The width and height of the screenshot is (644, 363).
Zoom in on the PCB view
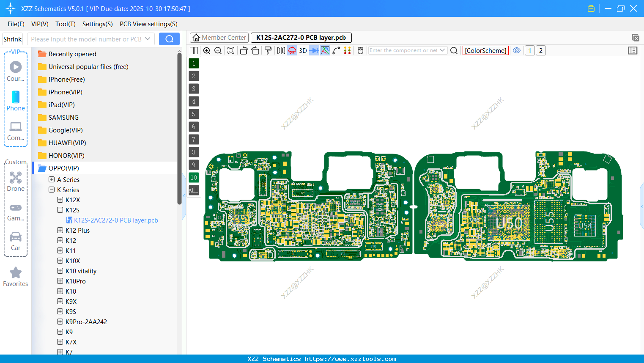(207, 50)
